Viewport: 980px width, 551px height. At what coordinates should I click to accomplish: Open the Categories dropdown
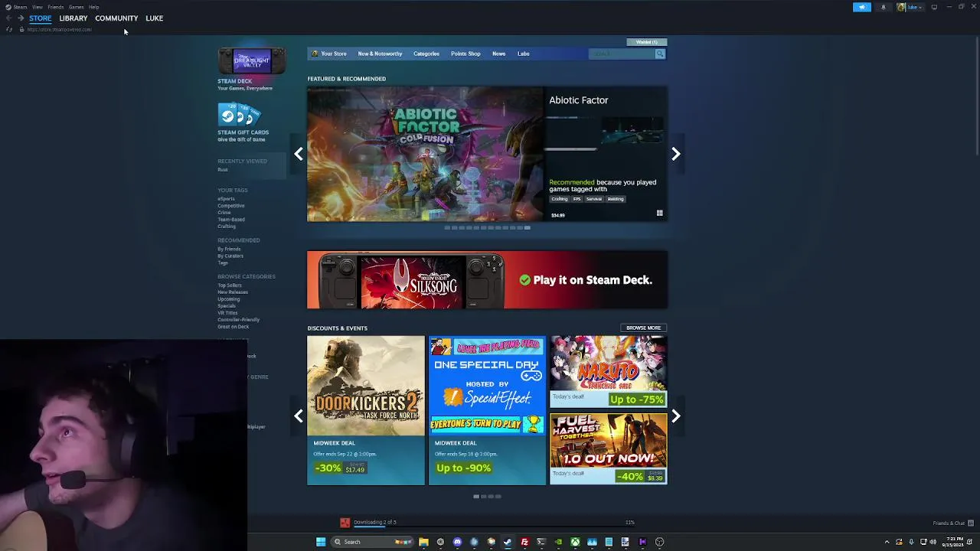click(426, 54)
